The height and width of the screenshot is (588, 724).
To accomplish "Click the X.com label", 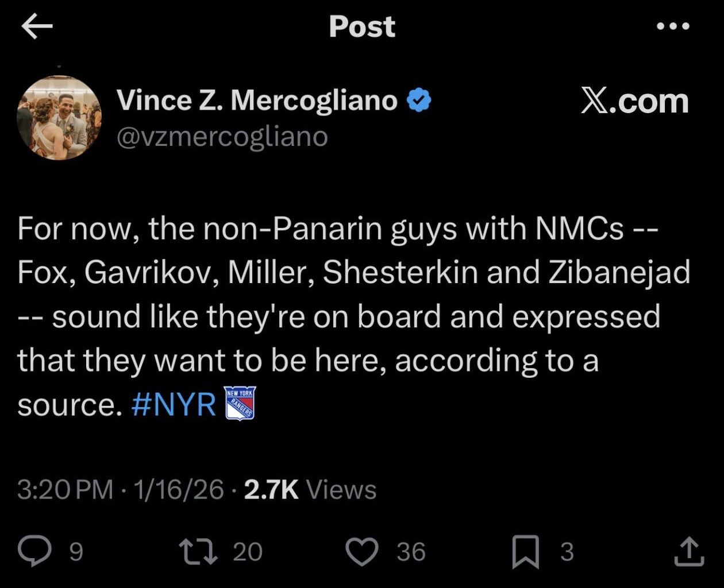I will pyautogui.click(x=634, y=101).
